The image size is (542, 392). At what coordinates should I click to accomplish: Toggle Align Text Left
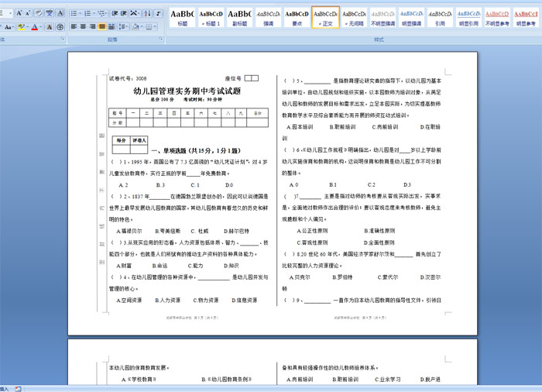point(74,26)
